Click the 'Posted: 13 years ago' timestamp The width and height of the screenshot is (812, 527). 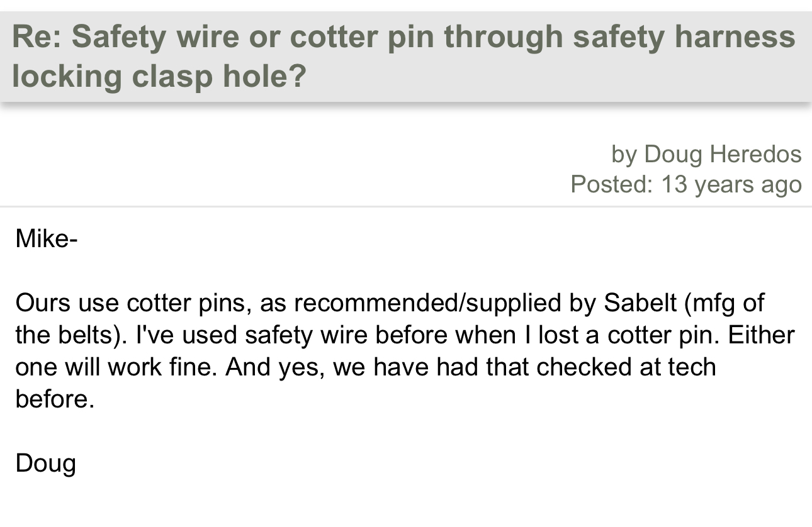pos(686,184)
